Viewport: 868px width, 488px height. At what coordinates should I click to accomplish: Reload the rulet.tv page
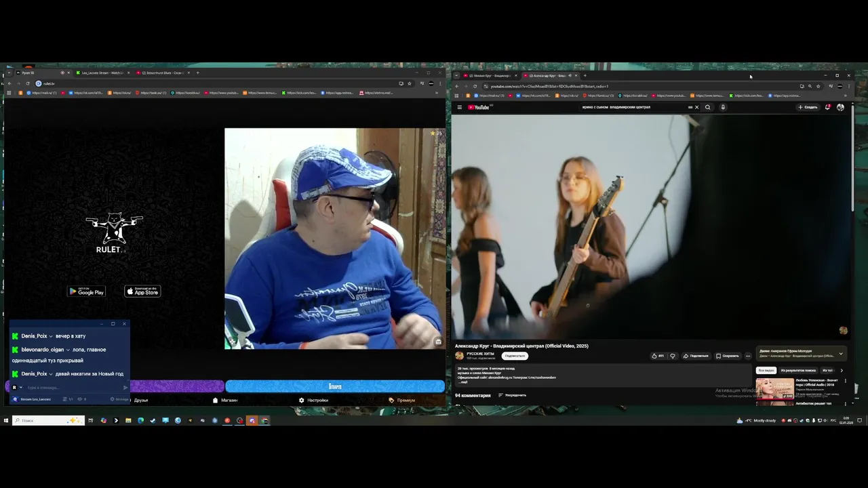pyautogui.click(x=28, y=83)
